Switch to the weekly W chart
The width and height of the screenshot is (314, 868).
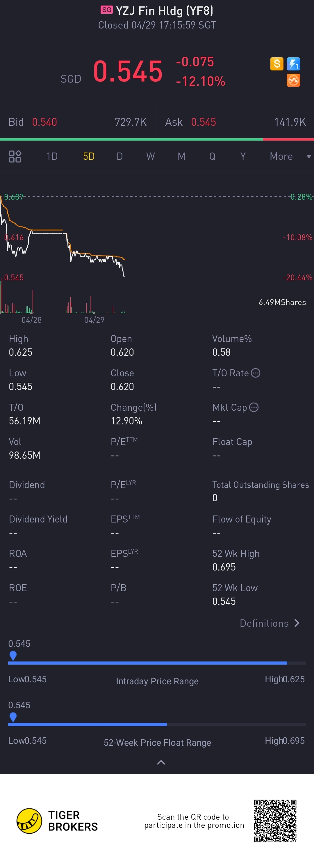click(150, 156)
